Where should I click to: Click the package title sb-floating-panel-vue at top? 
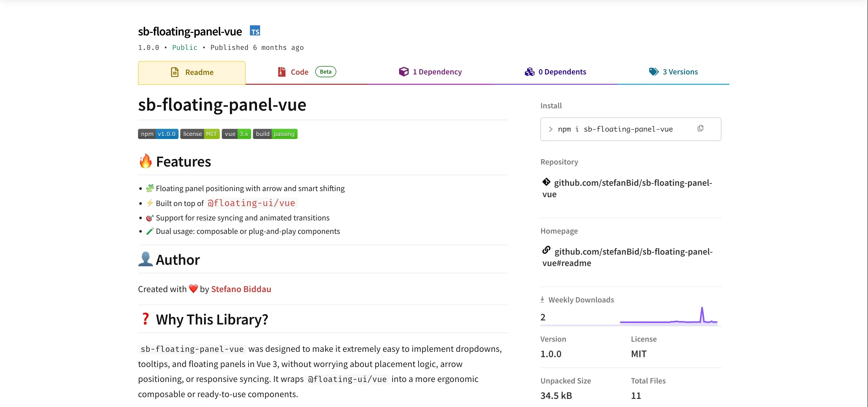tap(190, 31)
